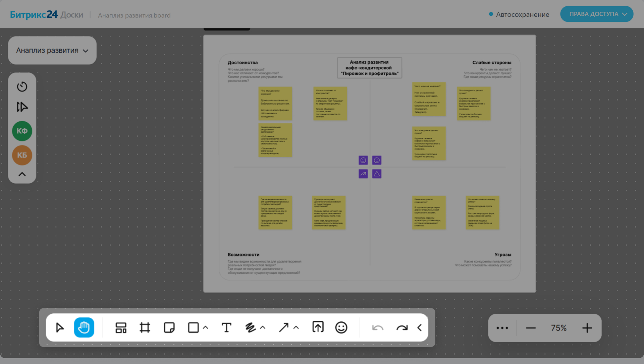Choose the sticky note tool

pos(169,327)
